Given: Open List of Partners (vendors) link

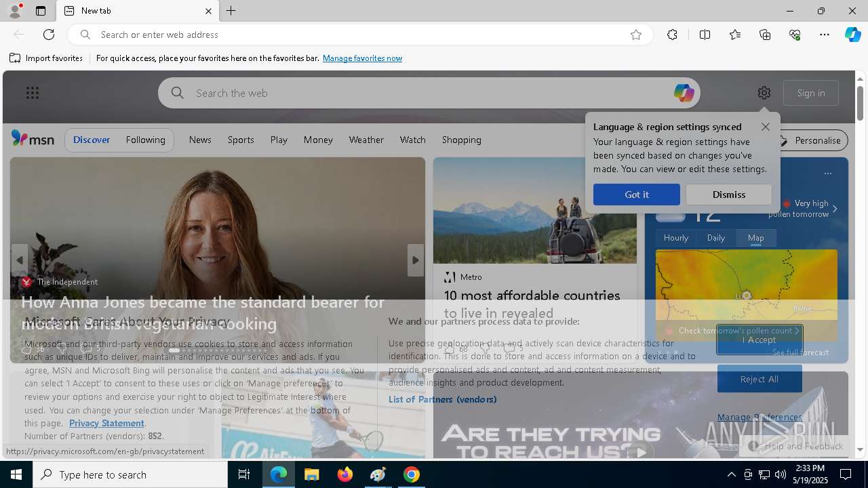Looking at the screenshot, I should (443, 399).
